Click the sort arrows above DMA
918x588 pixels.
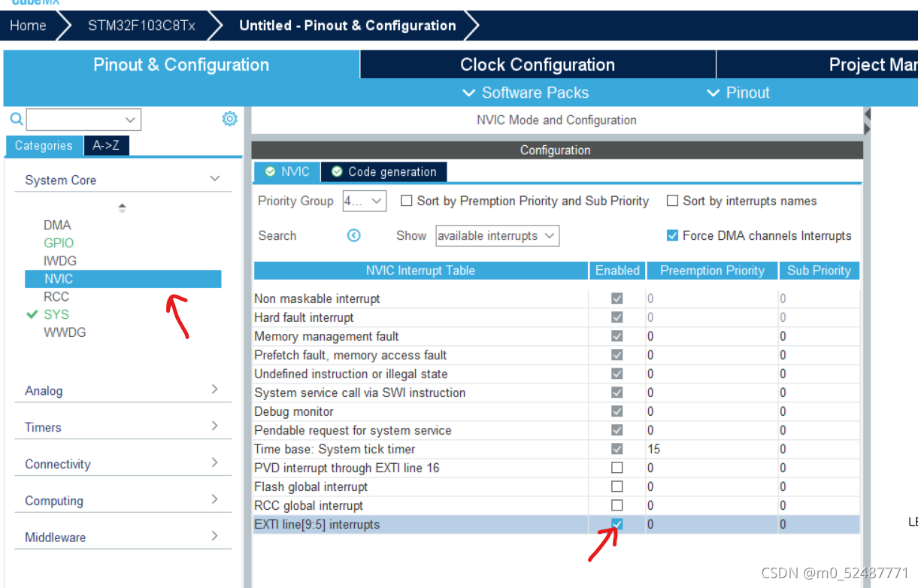click(122, 208)
